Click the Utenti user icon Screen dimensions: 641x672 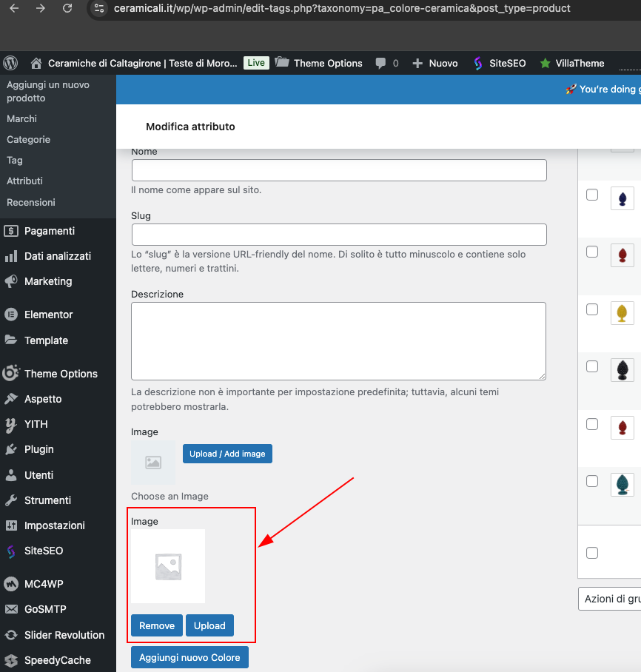tap(11, 475)
